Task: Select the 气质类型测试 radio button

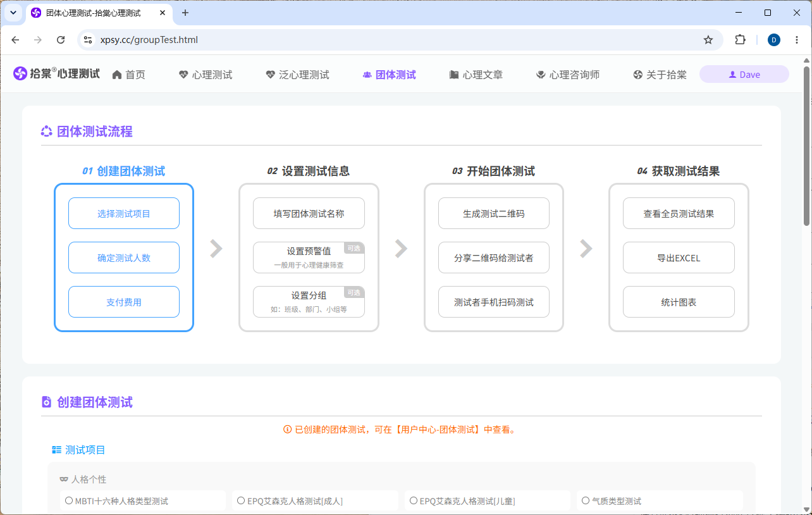Action: coord(586,500)
